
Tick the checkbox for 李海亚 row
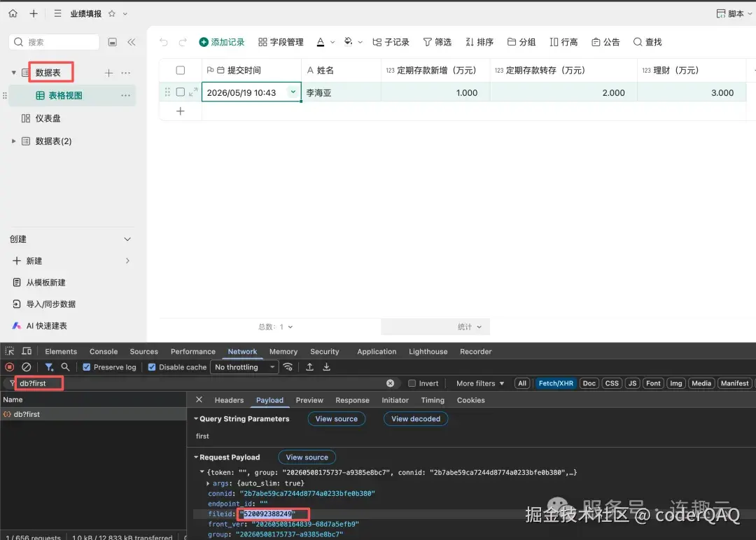pyautogui.click(x=181, y=92)
